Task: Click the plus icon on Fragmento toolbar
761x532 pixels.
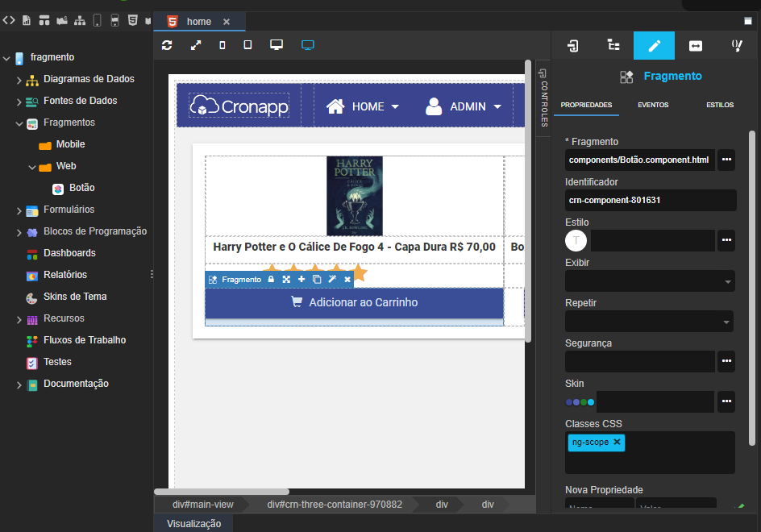Action: [301, 279]
